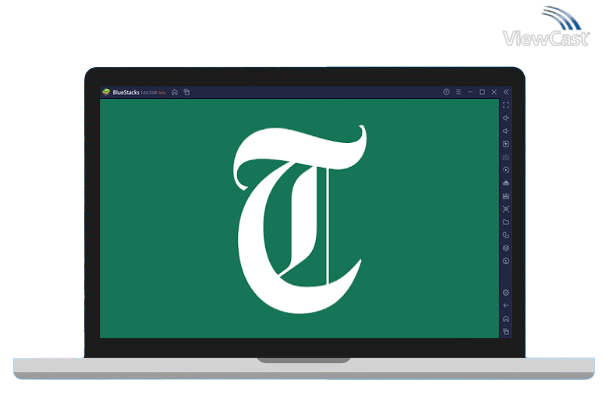This screenshot has height=414, width=602.
Task: Click the recent apps icon at sidebar bottom
Action: coord(506,331)
